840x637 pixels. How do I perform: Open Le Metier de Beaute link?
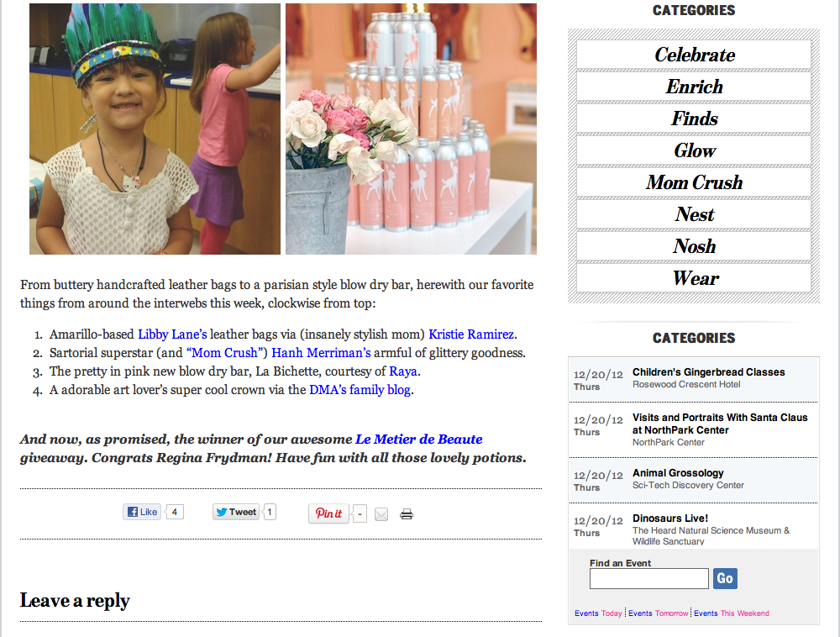coord(419,440)
